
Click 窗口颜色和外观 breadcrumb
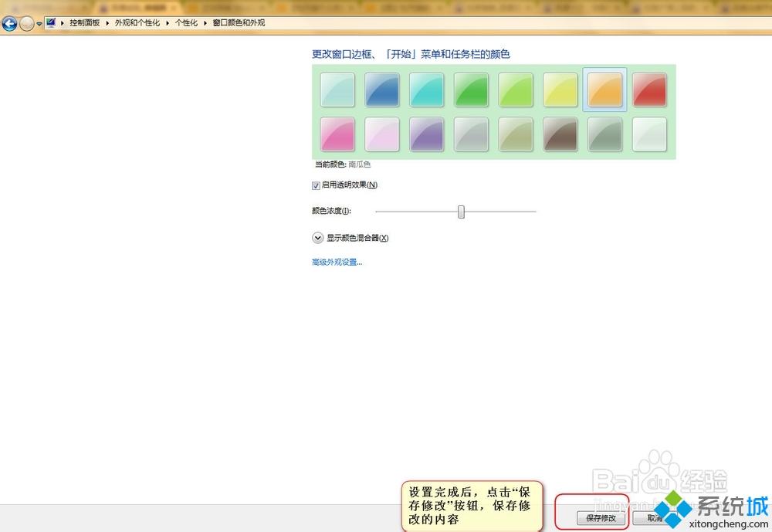point(239,23)
